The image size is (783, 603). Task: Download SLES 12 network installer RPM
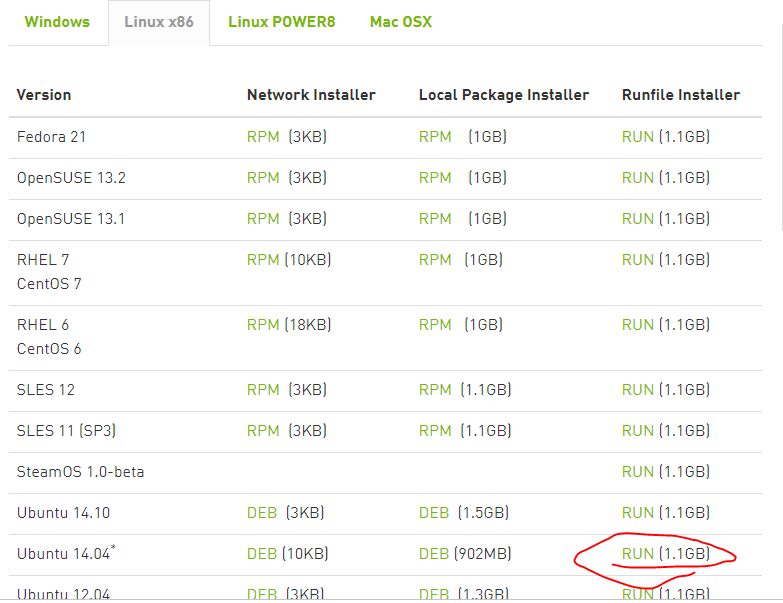tap(263, 389)
